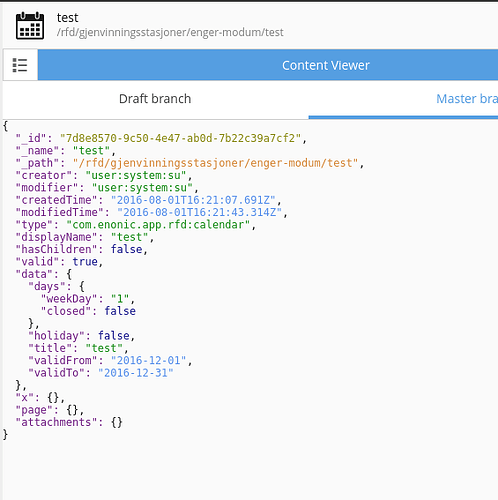The image size is (498, 500).
Task: Click the validFrom date 2016-12-01
Action: (149, 360)
